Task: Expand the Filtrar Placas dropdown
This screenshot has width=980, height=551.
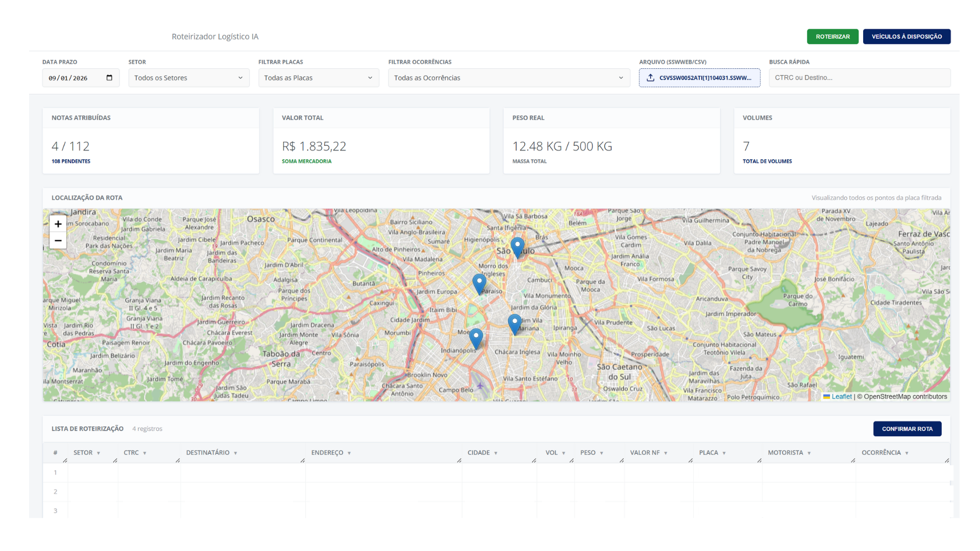Action: click(x=318, y=78)
